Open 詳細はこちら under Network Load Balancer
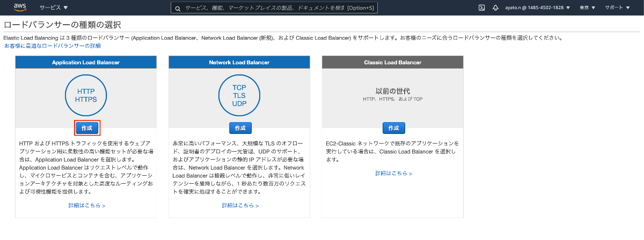The image size is (644, 240). [x=240, y=205]
